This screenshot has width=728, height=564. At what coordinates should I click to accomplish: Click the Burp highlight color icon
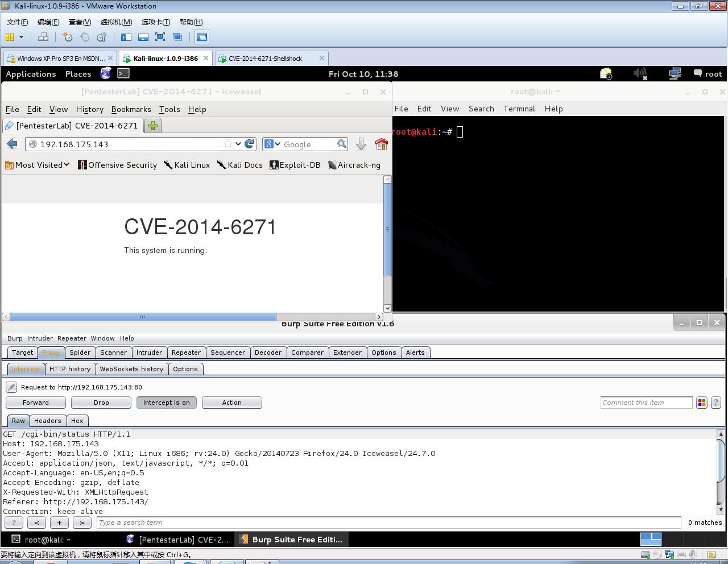(x=702, y=403)
